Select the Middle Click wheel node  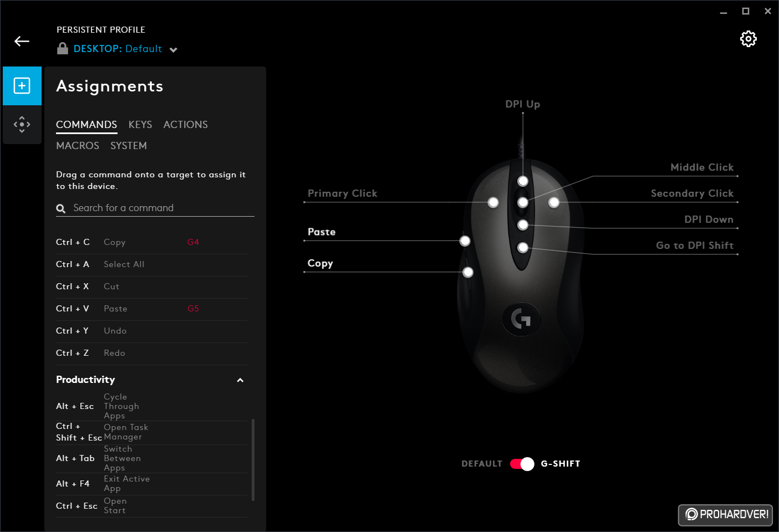523,203
